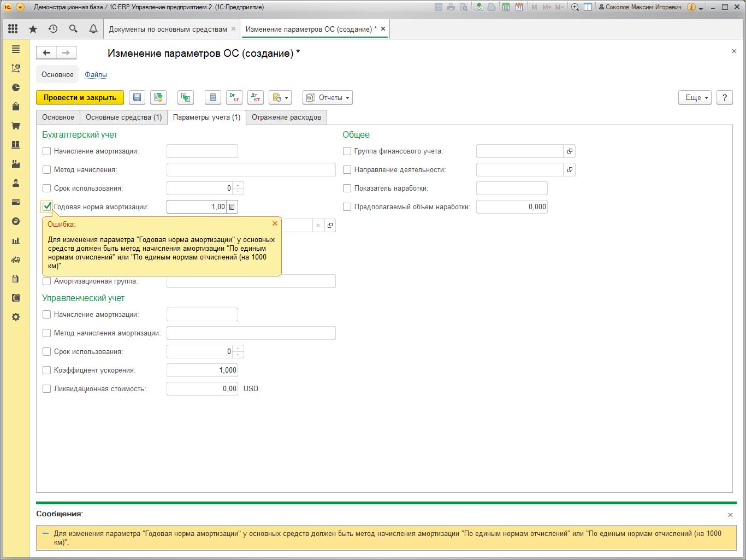Image resolution: width=746 pixels, height=560 pixels.
Task: Open the 1C main menu dropdown arrow
Action: tap(20, 7)
